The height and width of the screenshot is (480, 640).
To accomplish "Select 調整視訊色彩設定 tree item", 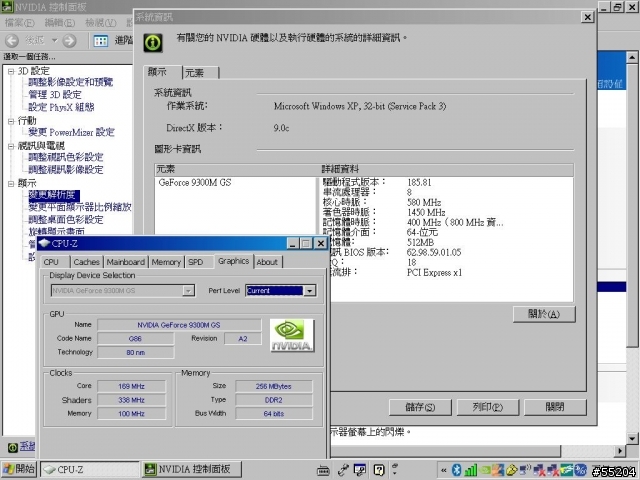I will (x=66, y=157).
